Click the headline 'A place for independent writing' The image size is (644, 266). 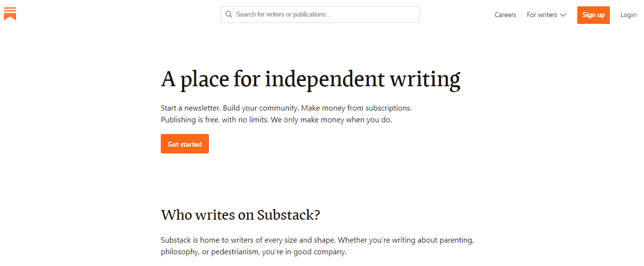tap(310, 79)
